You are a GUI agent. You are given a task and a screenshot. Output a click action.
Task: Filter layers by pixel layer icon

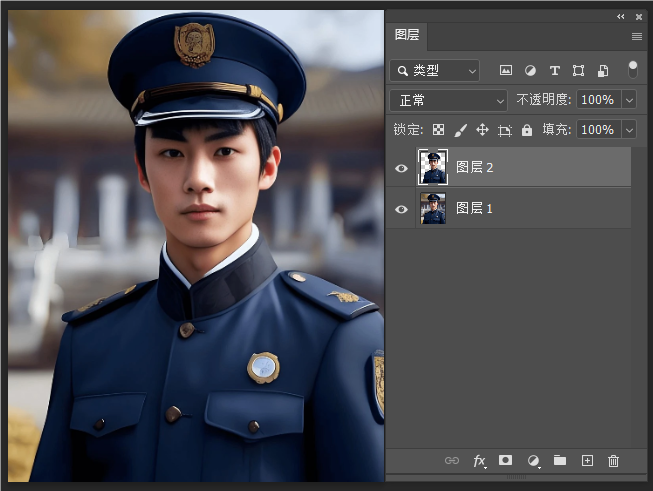pyautogui.click(x=506, y=70)
